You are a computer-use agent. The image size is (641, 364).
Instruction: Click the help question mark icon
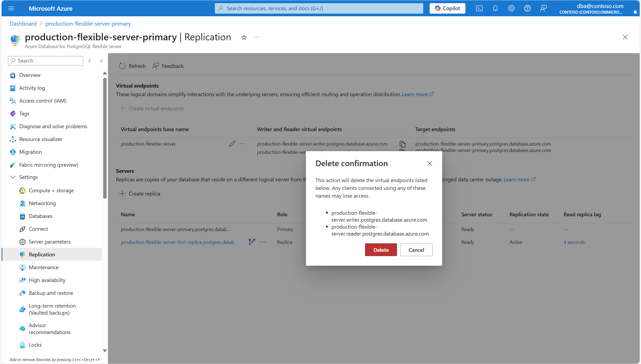tap(527, 8)
